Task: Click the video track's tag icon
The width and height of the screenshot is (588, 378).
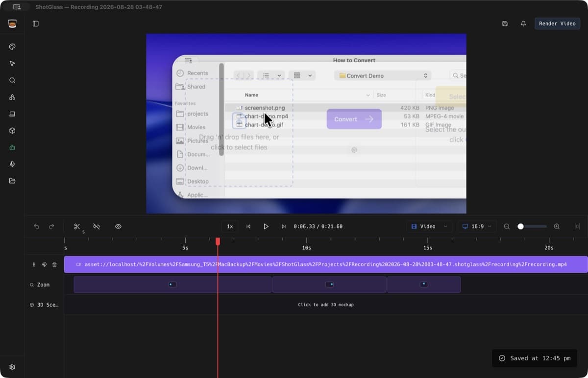Action: pyautogui.click(x=44, y=264)
